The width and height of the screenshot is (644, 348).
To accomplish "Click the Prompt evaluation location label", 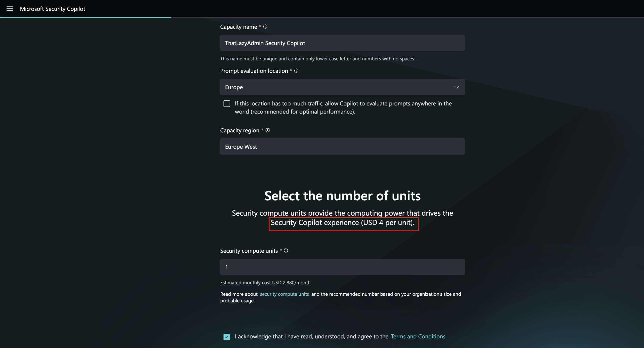I will tap(254, 71).
